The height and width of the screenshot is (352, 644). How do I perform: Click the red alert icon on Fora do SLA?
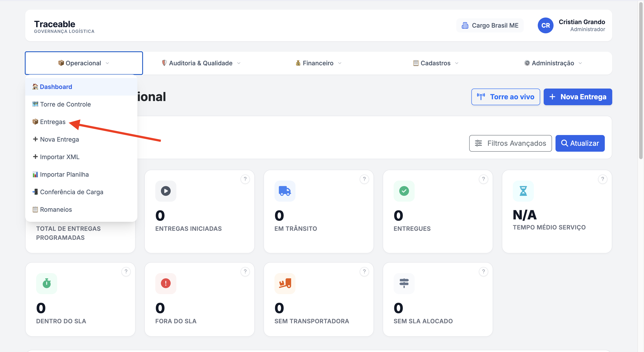point(166,283)
